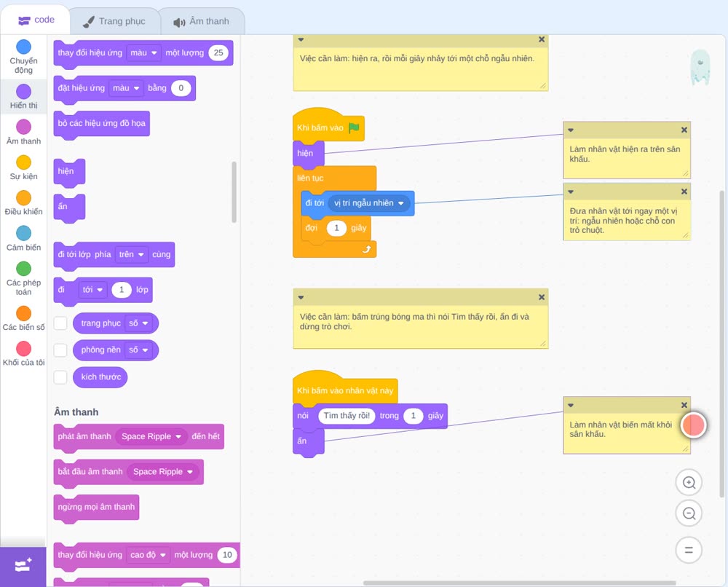Close the 'bấm trúng bóng ma' comment
728x587 pixels.
(x=542, y=297)
